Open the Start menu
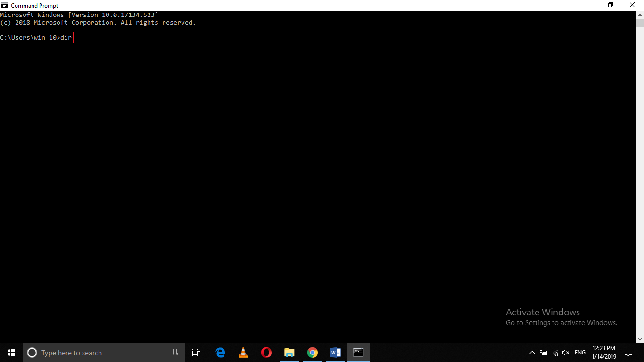 (x=10, y=352)
